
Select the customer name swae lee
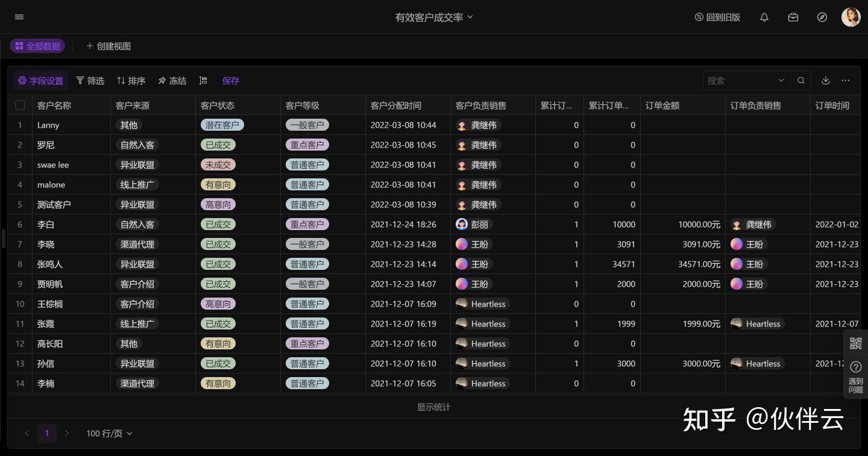[x=53, y=165]
